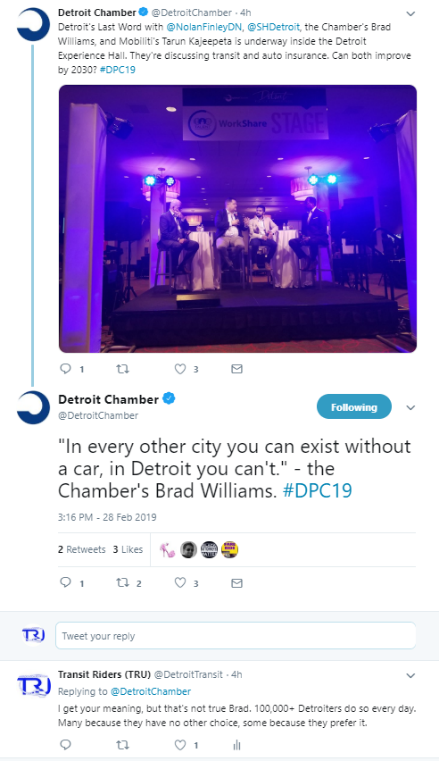Image resolution: width=439 pixels, height=761 pixels.
Task: Retweet the tweet with stage photo
Action: 123,369
